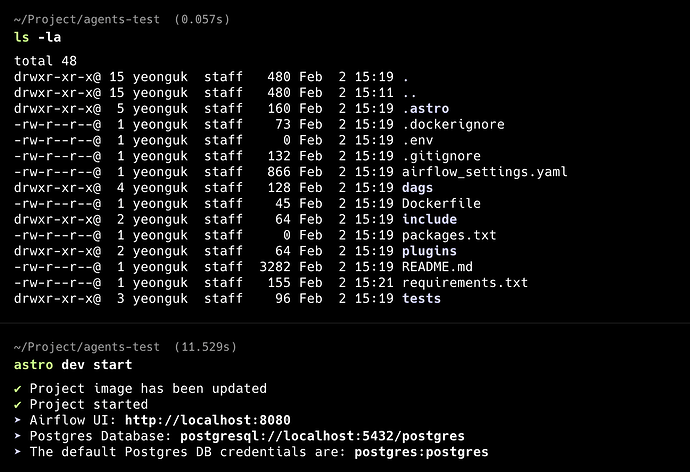The width and height of the screenshot is (690, 472).
Task: Select the dags directory in listing
Action: point(418,187)
